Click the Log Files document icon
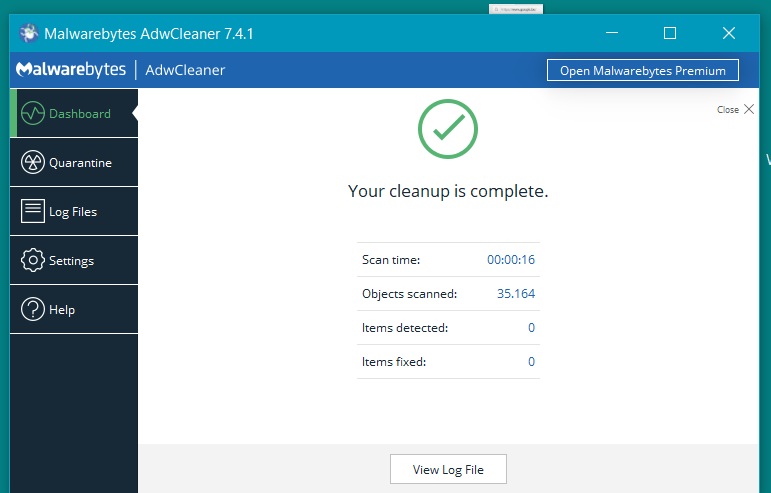 point(33,211)
